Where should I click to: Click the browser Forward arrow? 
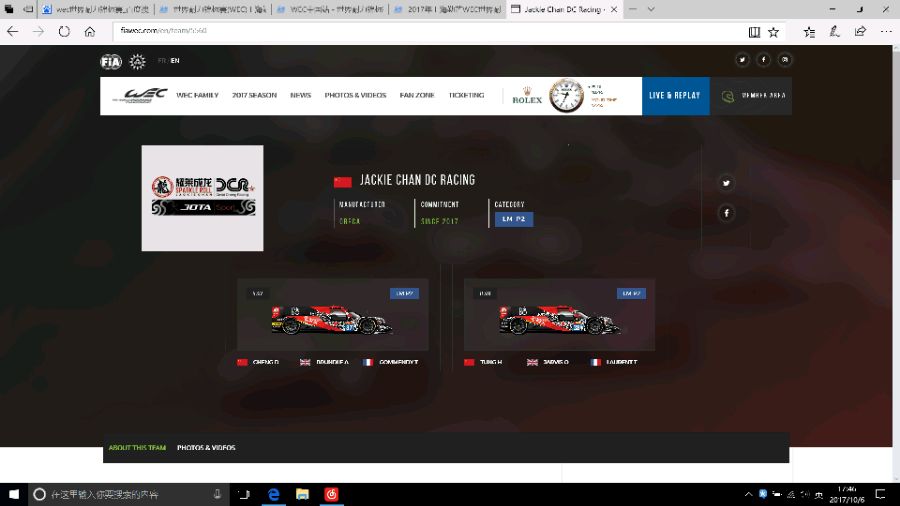(38, 32)
